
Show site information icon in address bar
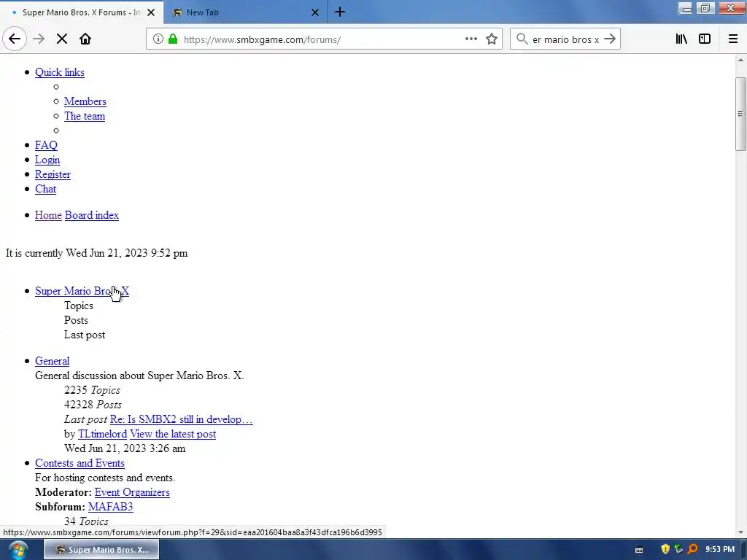158,39
